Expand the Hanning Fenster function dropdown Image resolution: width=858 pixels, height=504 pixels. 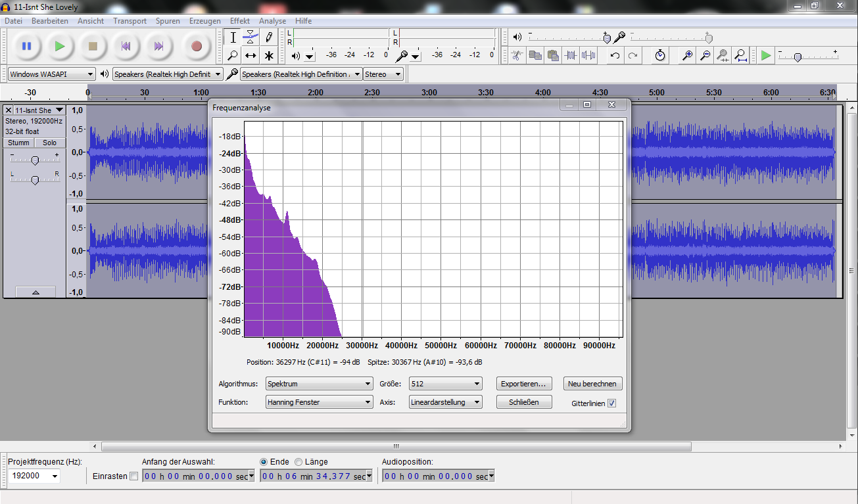tap(320, 402)
